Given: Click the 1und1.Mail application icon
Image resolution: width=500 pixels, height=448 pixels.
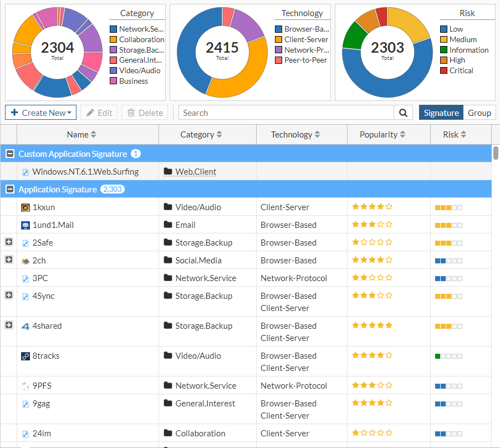Looking at the screenshot, I should point(25,225).
